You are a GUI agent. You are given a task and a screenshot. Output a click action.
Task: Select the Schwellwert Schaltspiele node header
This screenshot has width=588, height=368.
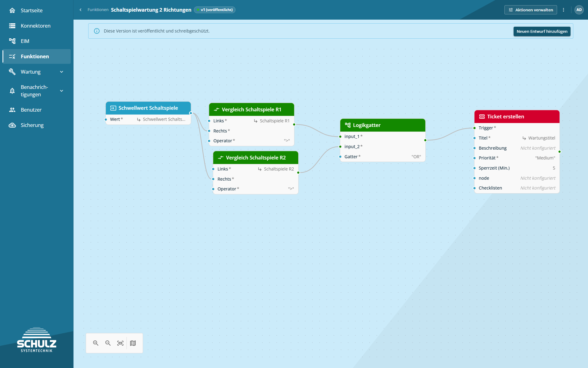click(148, 108)
